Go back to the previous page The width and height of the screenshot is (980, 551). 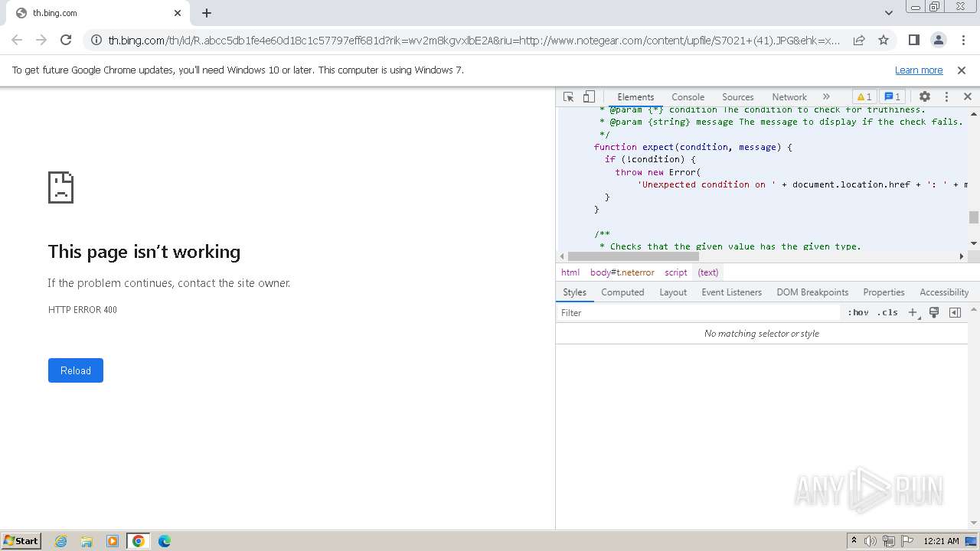[x=17, y=40]
